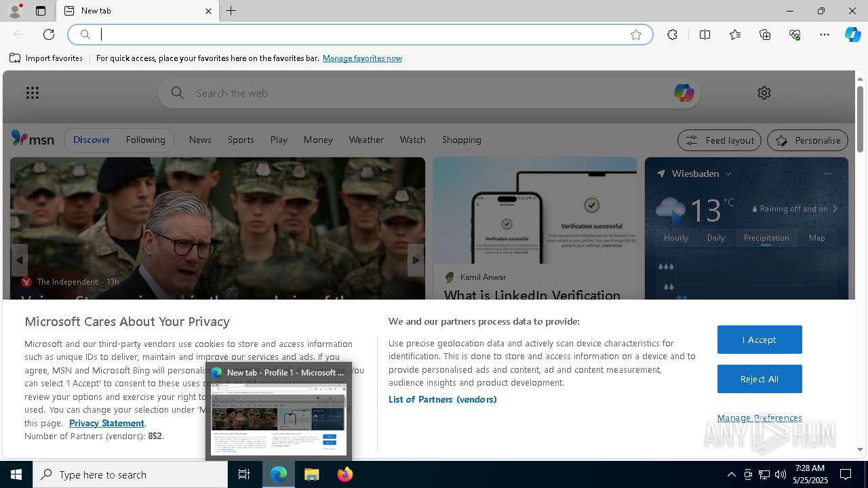Open the News menu item
The width and height of the screenshot is (868, 488).
click(x=200, y=140)
